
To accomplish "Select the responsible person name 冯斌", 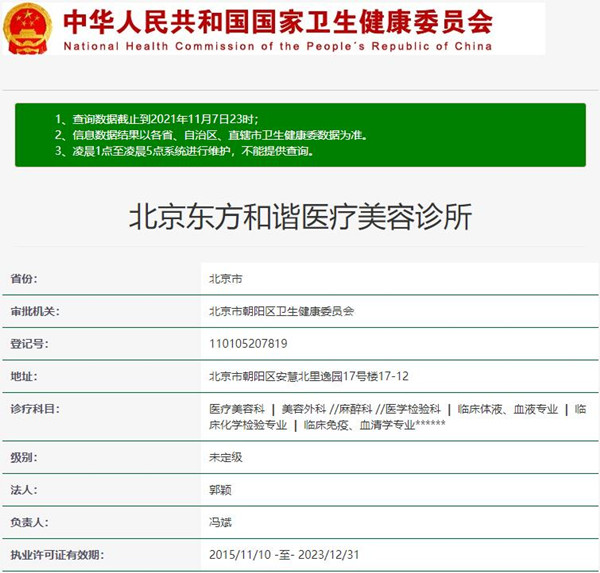I will click(x=220, y=522).
